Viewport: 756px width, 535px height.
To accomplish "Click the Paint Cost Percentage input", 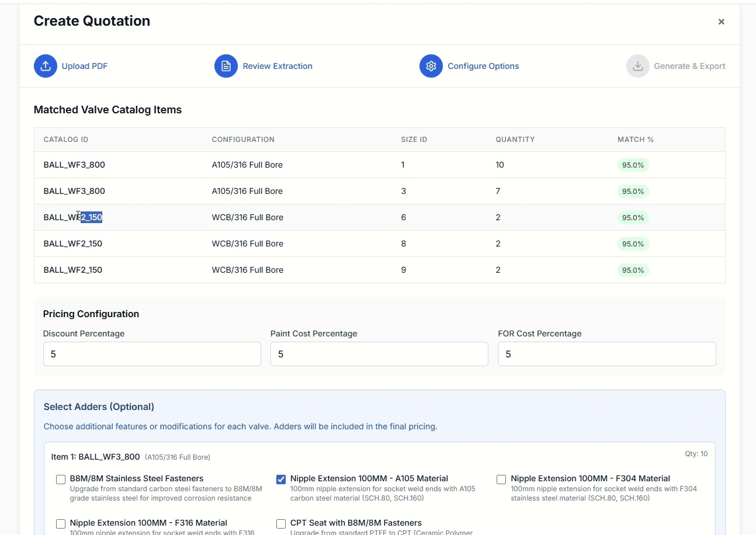I will click(379, 354).
